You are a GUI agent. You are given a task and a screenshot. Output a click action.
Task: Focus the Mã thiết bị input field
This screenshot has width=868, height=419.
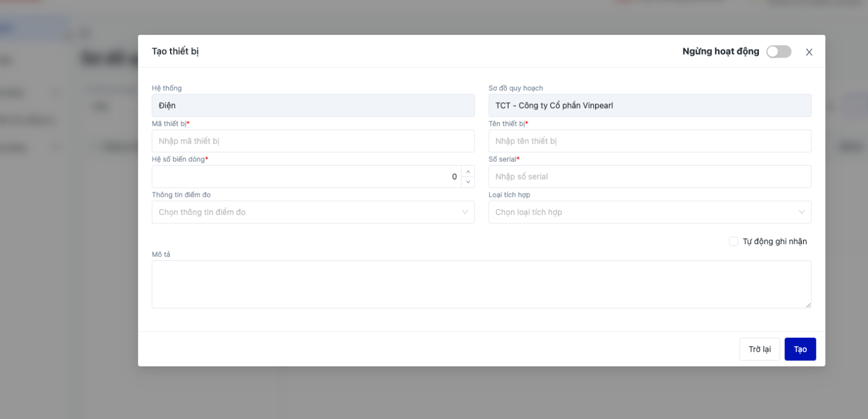pyautogui.click(x=313, y=141)
